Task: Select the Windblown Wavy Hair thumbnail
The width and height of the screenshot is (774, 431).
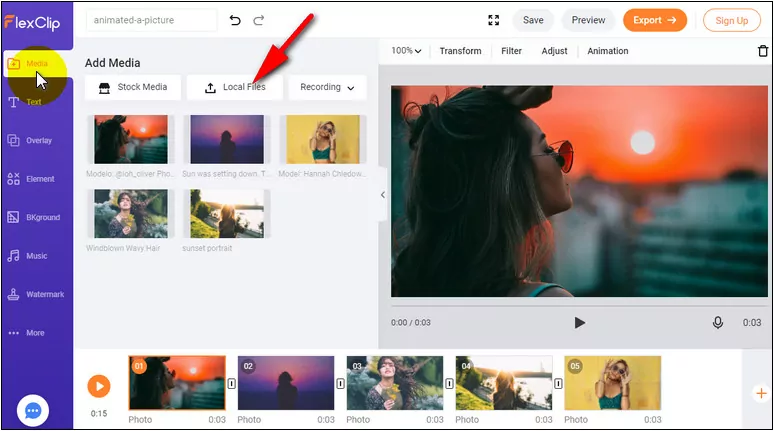Action: click(x=131, y=213)
